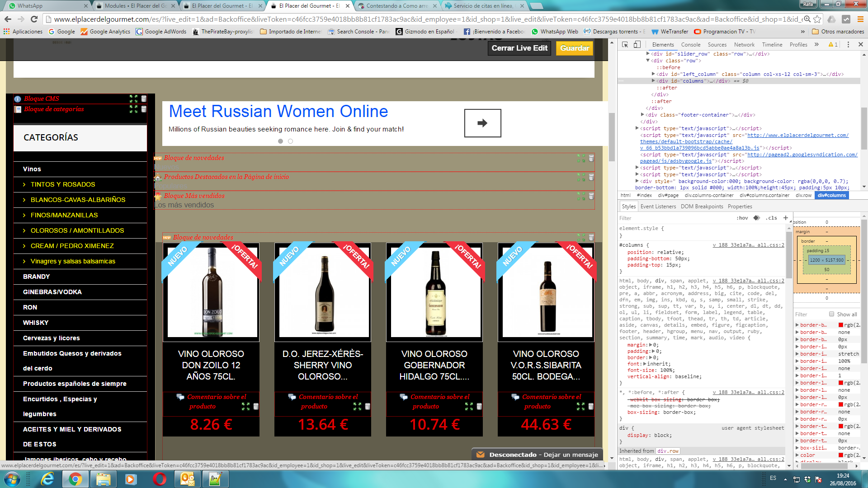
Task: Click the move handle icon for Bloque de categorías
Action: click(133, 109)
